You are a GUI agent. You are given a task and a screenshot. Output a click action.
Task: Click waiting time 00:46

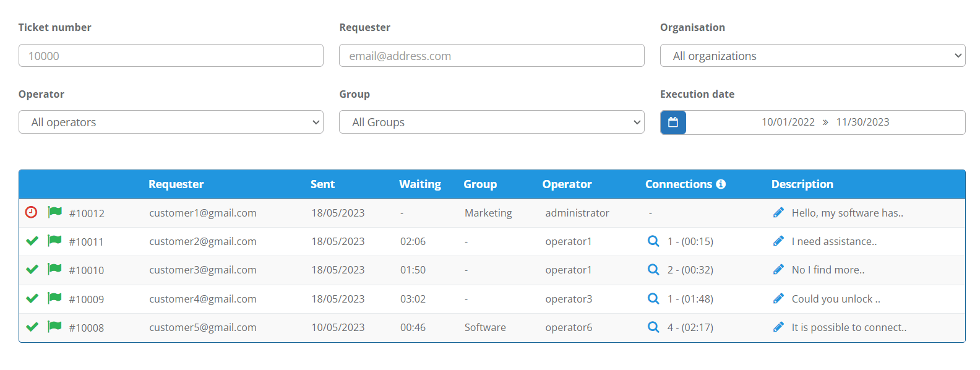point(413,327)
